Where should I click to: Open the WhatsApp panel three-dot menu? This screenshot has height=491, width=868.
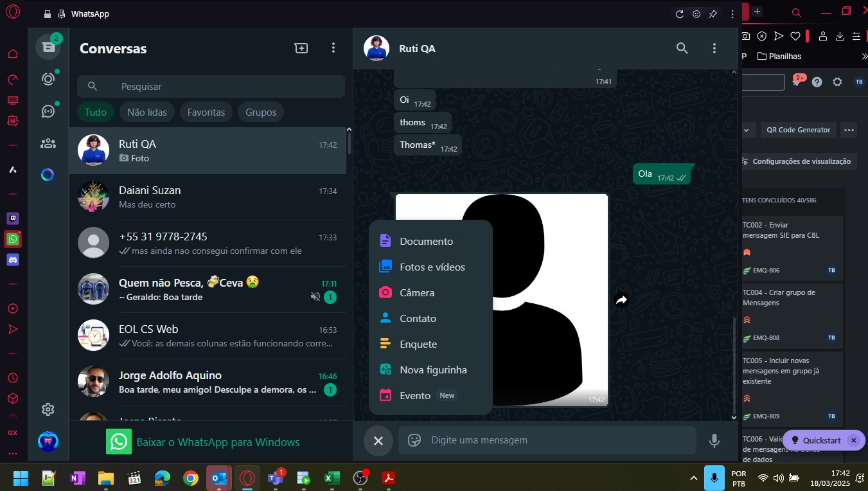pyautogui.click(x=732, y=13)
